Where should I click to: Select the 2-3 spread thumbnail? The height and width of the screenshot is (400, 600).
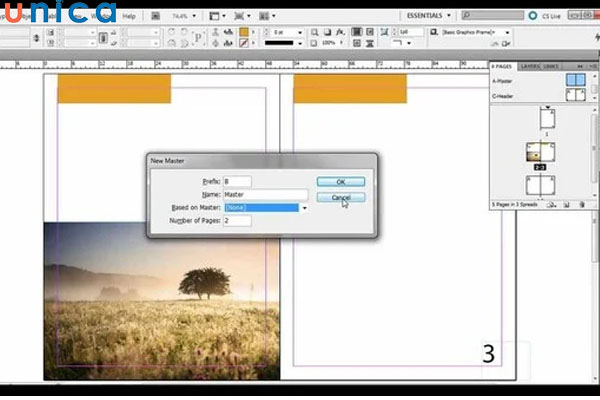pos(540,152)
